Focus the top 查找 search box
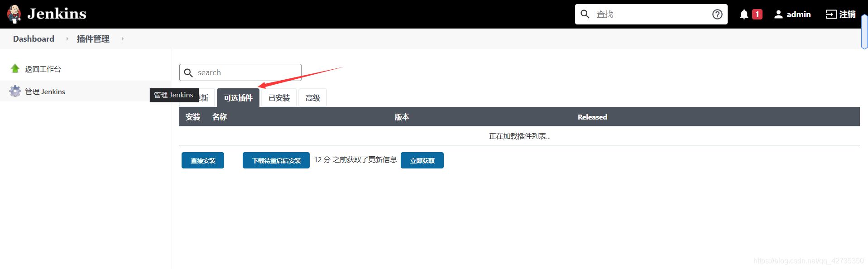The height and width of the screenshot is (269, 868). 651,14
